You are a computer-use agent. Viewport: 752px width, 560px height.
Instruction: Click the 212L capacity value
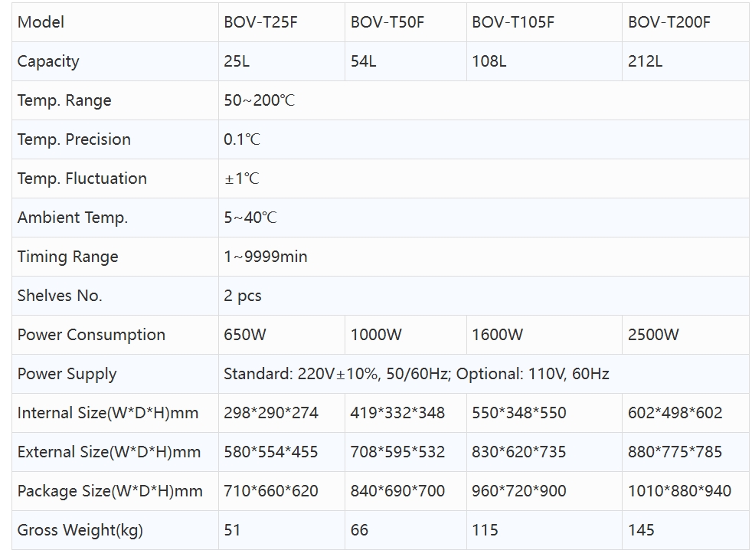[645, 61]
